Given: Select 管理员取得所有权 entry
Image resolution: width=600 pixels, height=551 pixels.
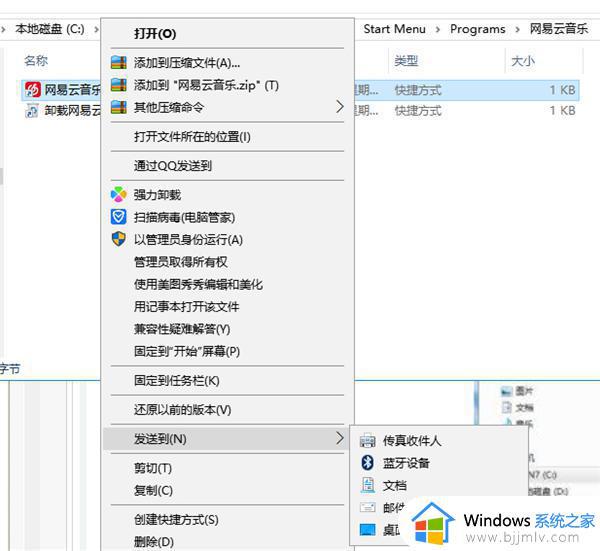Looking at the screenshot, I should (x=181, y=262).
